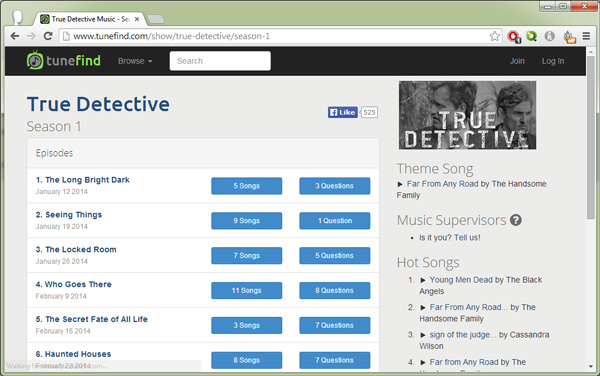Click the green magnifier extension icon

(532, 36)
